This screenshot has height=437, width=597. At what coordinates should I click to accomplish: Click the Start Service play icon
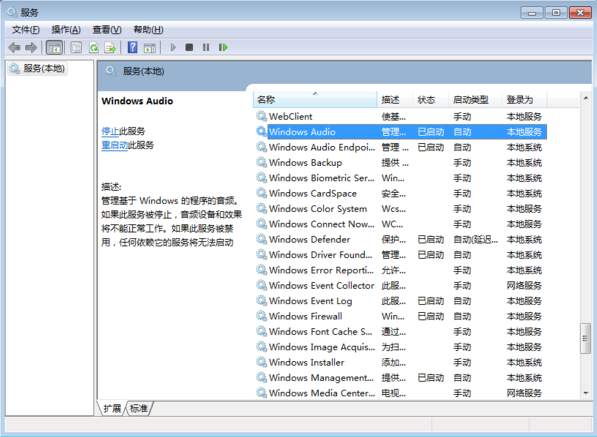click(x=173, y=48)
